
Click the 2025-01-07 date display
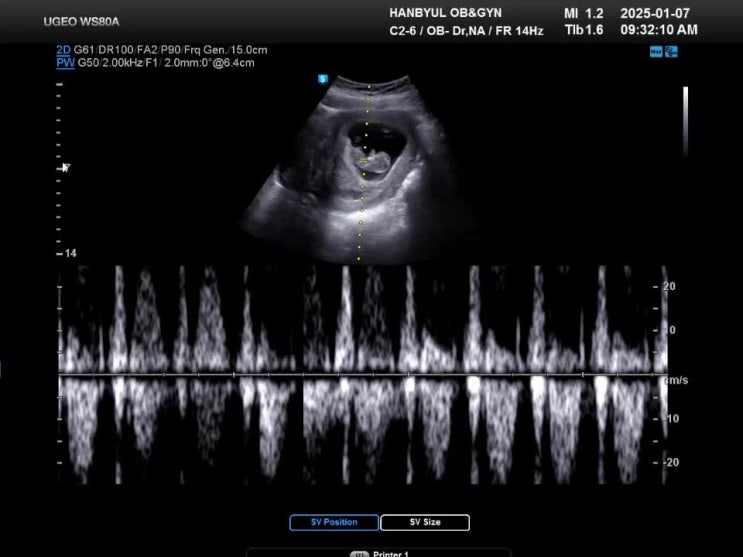[x=655, y=13]
